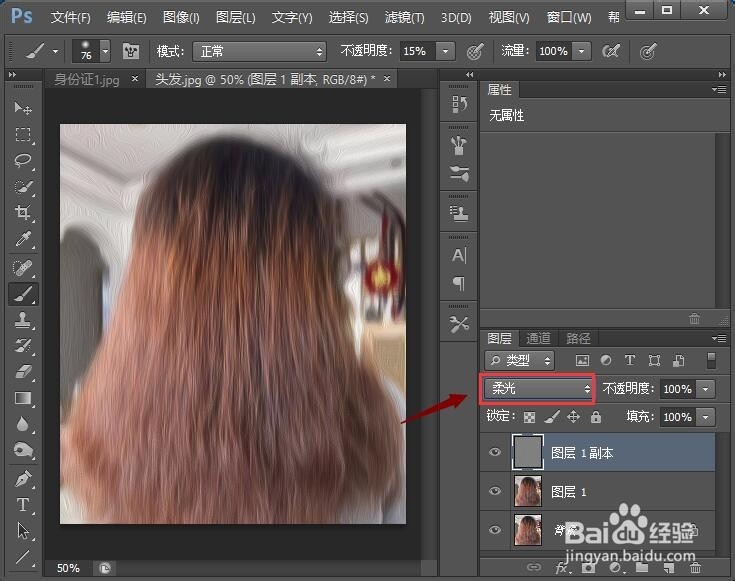This screenshot has width=735, height=581.
Task: Select the Horizontal Type tool
Action: coord(22,505)
